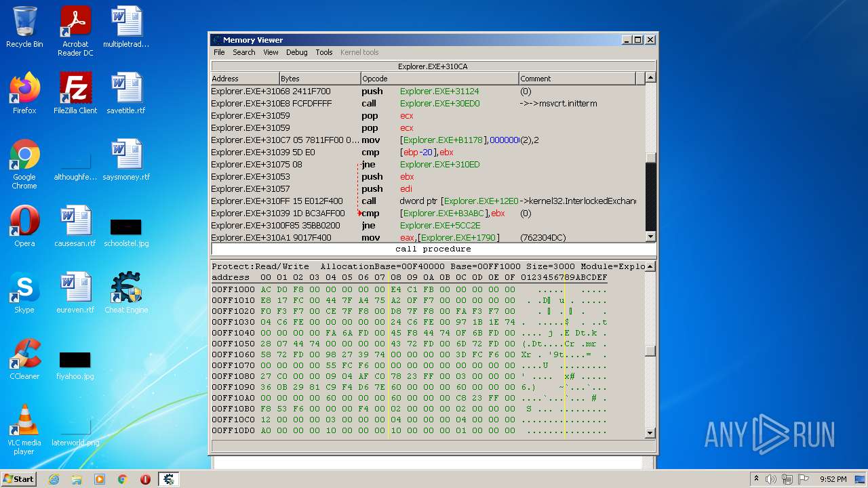Open Windows Explorer folder in taskbar

[x=77, y=479]
